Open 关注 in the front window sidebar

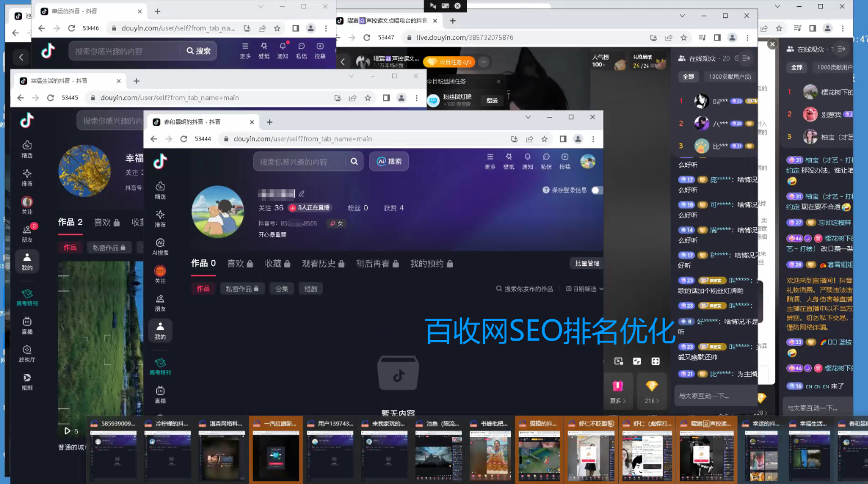(160, 274)
